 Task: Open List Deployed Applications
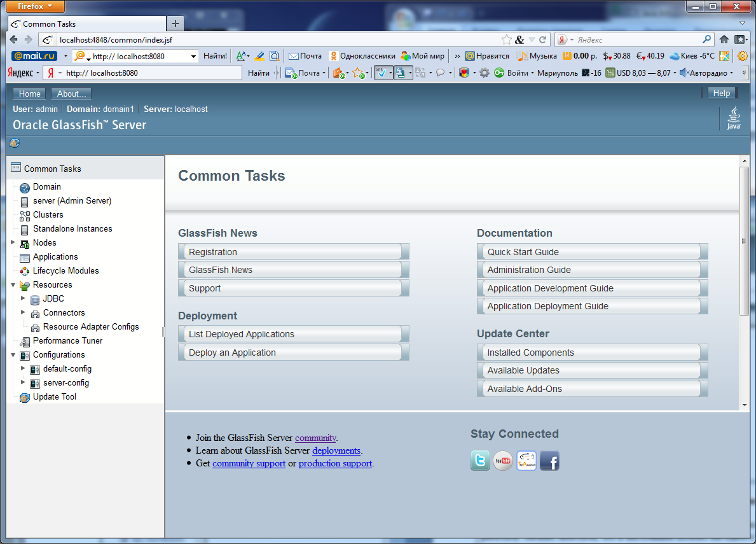point(294,334)
